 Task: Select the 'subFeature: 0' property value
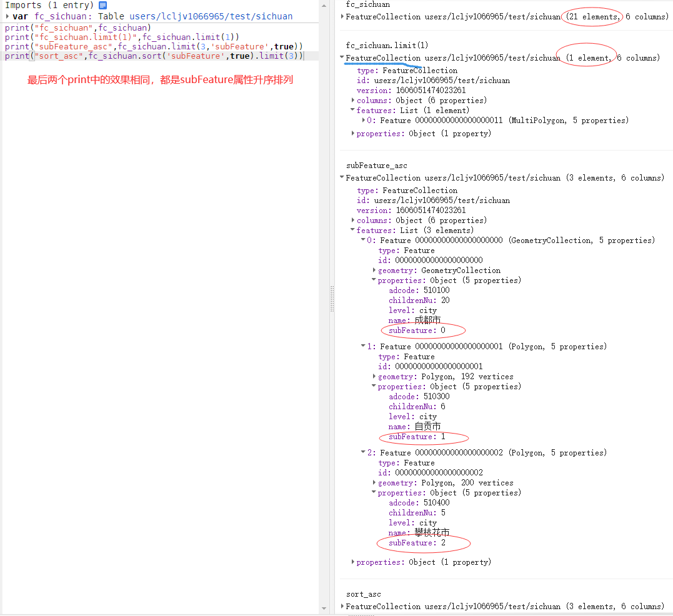coord(417,330)
